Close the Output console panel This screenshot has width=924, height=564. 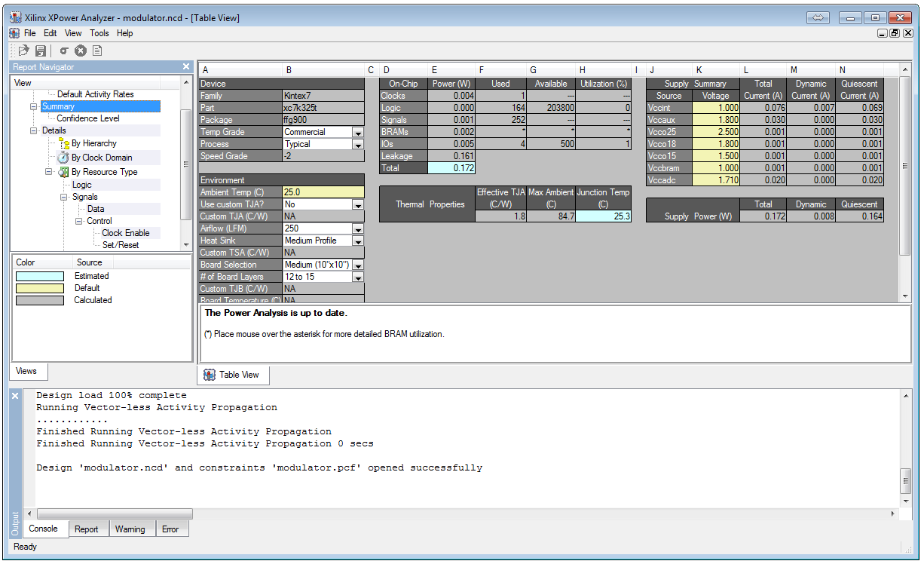click(x=15, y=396)
